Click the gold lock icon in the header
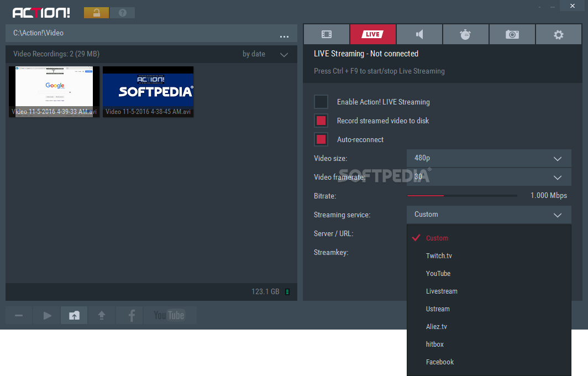Viewport: 588px width, 376px height. (96, 13)
